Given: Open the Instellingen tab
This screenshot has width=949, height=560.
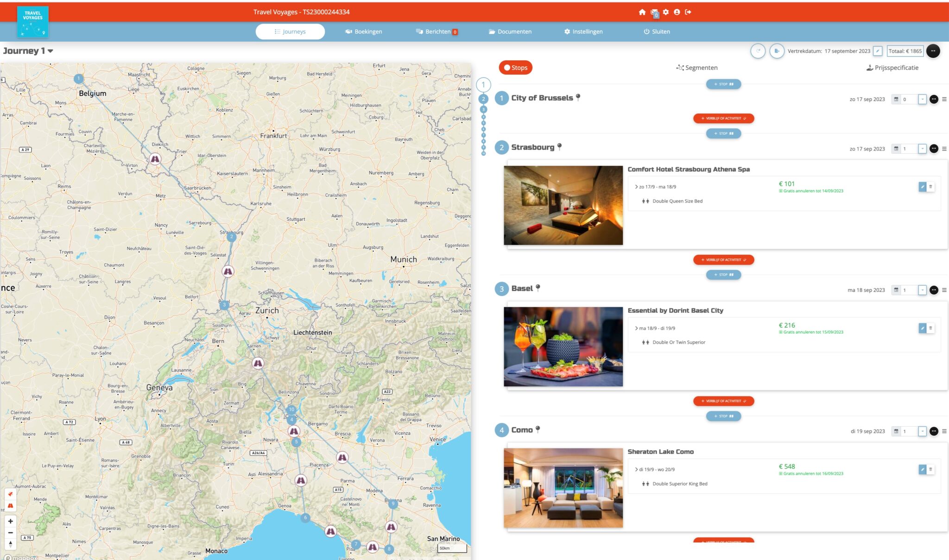Looking at the screenshot, I should pyautogui.click(x=583, y=31).
